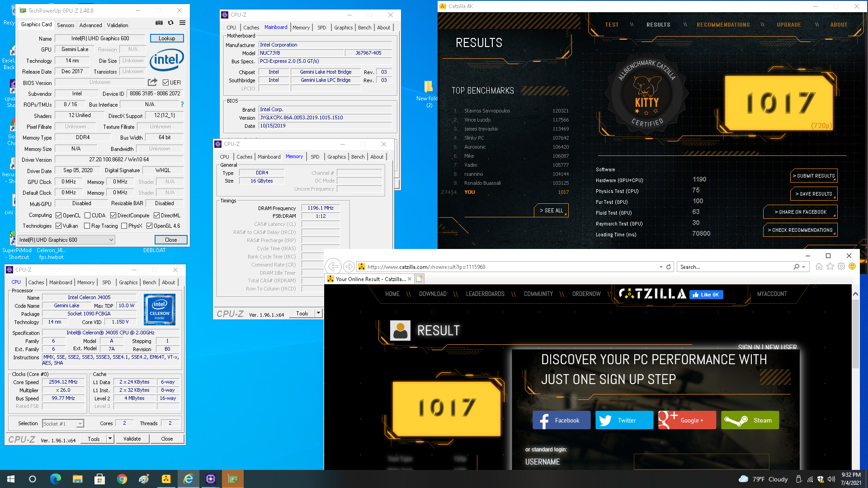Click the browser smiley feedback icon
The width and height of the screenshot is (868, 488).
pyautogui.click(x=852, y=267)
